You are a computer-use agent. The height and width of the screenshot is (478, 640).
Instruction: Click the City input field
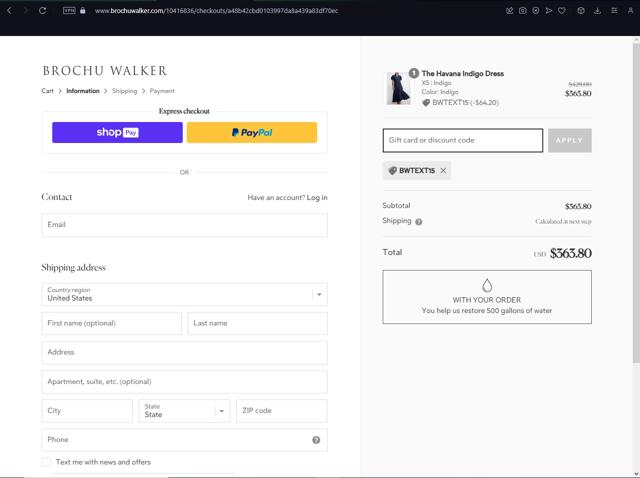87,411
